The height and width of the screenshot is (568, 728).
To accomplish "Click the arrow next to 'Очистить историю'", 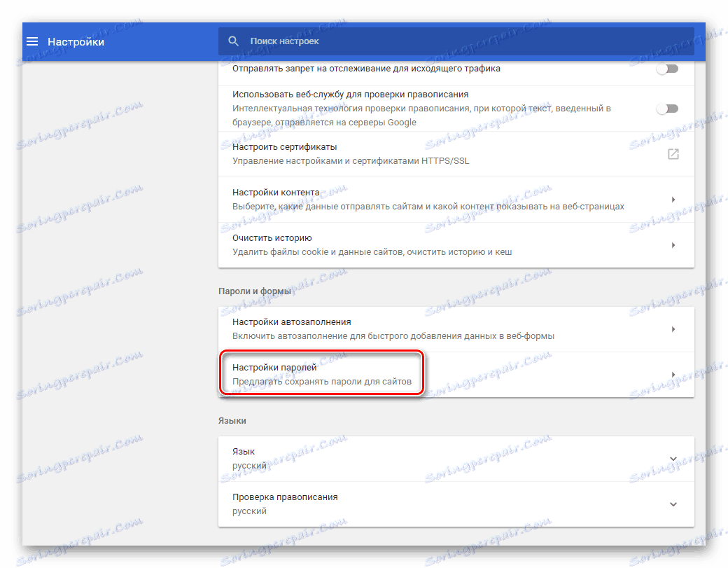I will 673,245.
